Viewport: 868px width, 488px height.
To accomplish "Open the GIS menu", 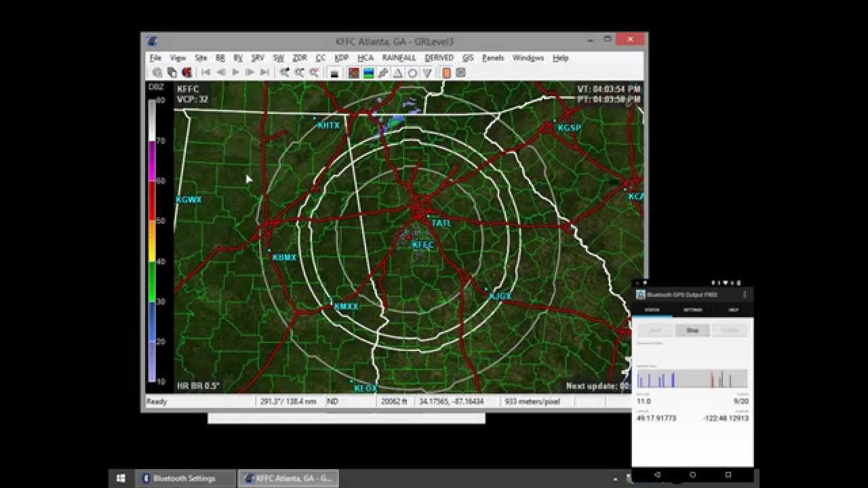I will 468,58.
